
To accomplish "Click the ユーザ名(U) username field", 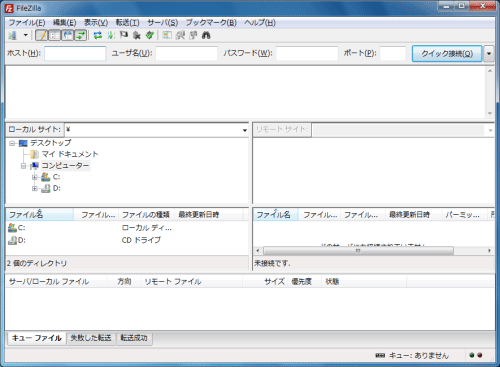I will click(x=186, y=53).
